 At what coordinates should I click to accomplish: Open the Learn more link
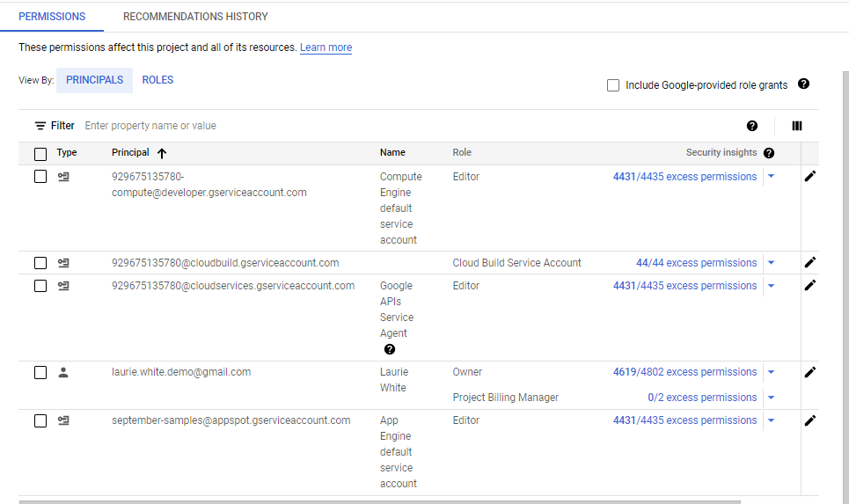click(x=326, y=47)
